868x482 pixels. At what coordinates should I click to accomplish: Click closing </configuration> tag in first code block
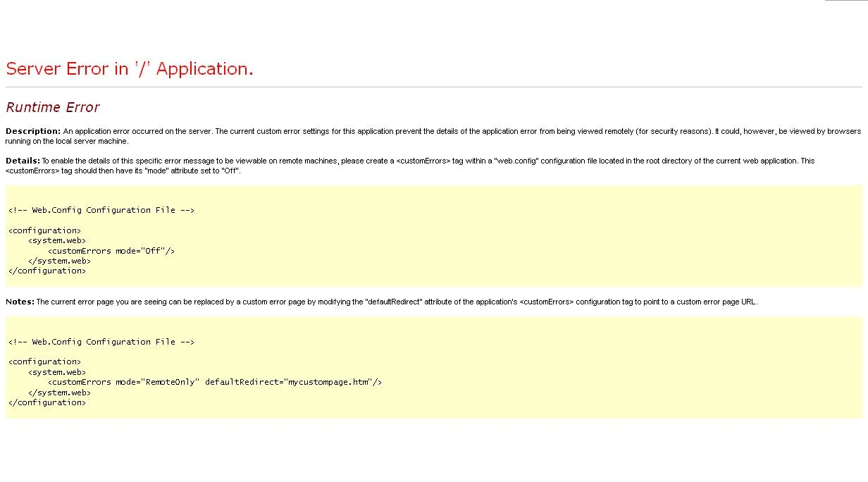click(x=46, y=271)
